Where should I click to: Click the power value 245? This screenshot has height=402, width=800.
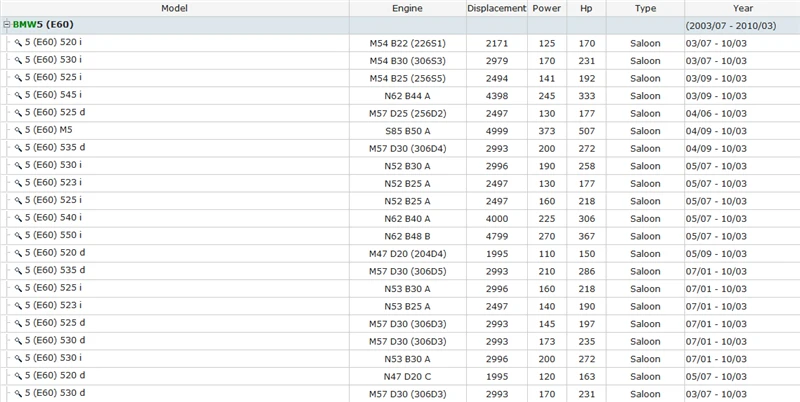point(546,96)
